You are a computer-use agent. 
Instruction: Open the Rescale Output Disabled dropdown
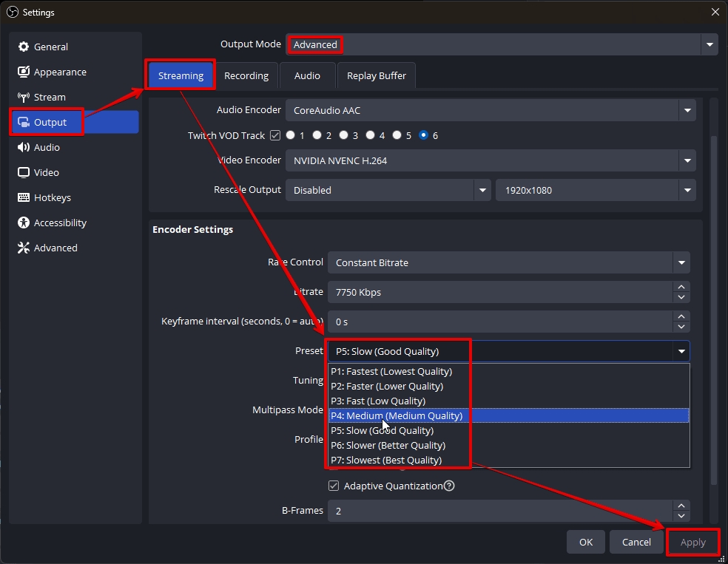[388, 190]
